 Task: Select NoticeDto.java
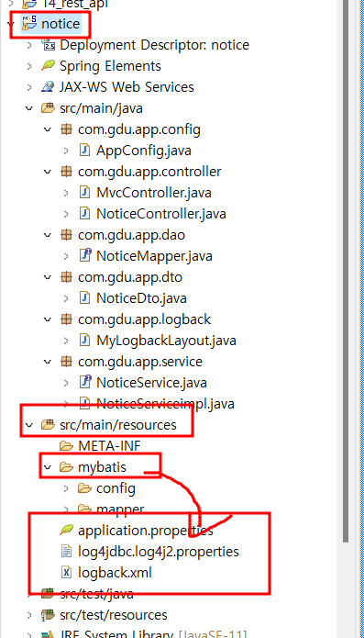[141, 298]
